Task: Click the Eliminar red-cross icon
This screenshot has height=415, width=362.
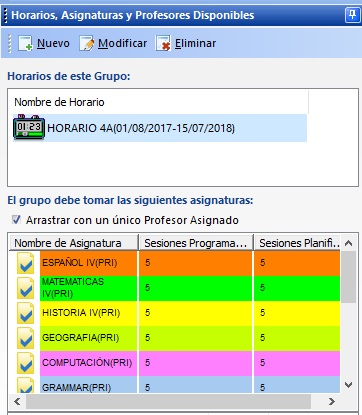Action: point(163,43)
